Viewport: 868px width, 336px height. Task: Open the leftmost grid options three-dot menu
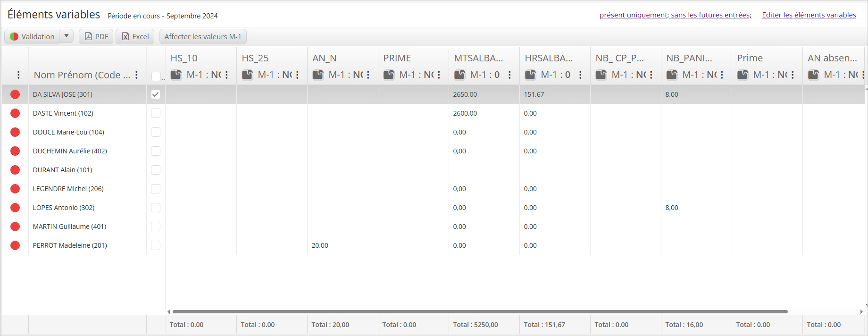pos(18,75)
